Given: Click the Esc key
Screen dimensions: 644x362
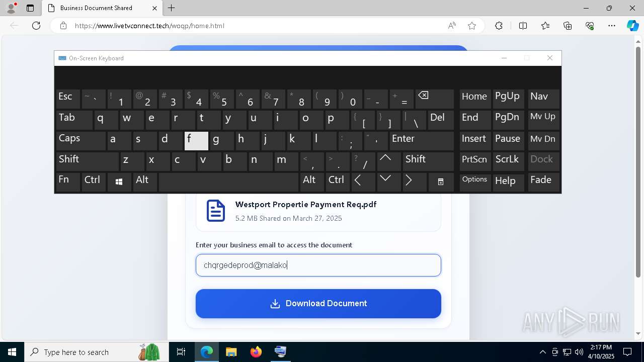Looking at the screenshot, I should click(x=68, y=99).
